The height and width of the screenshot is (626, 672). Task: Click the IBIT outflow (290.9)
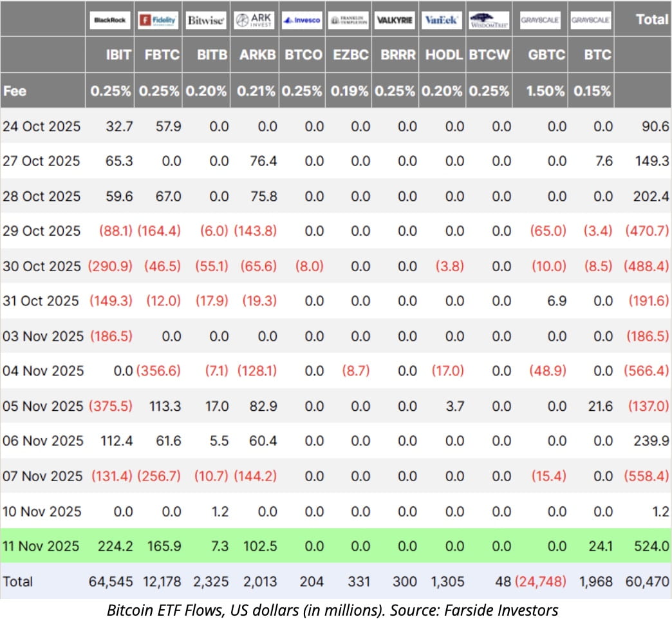110,266
